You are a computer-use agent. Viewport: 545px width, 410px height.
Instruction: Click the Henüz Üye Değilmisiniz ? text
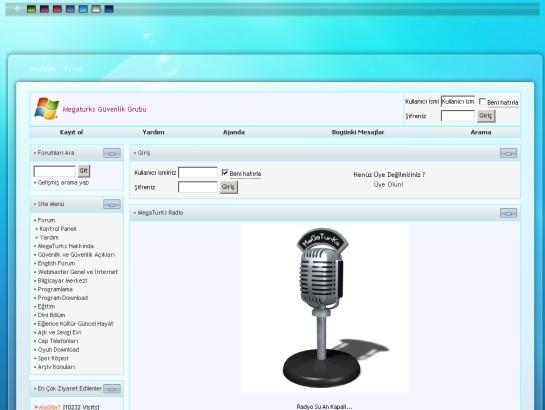tap(389, 175)
